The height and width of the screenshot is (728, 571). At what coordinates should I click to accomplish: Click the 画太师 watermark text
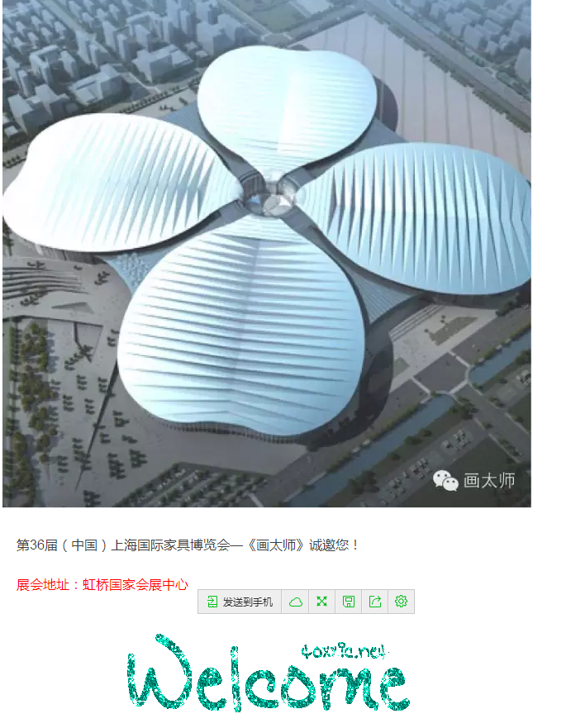pyautogui.click(x=489, y=481)
